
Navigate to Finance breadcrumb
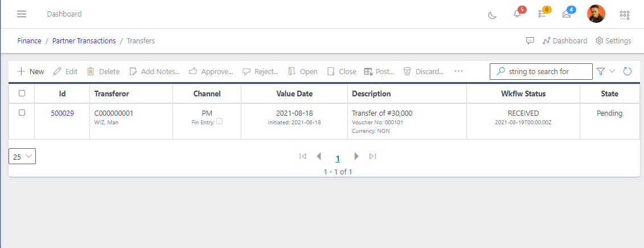pos(29,40)
